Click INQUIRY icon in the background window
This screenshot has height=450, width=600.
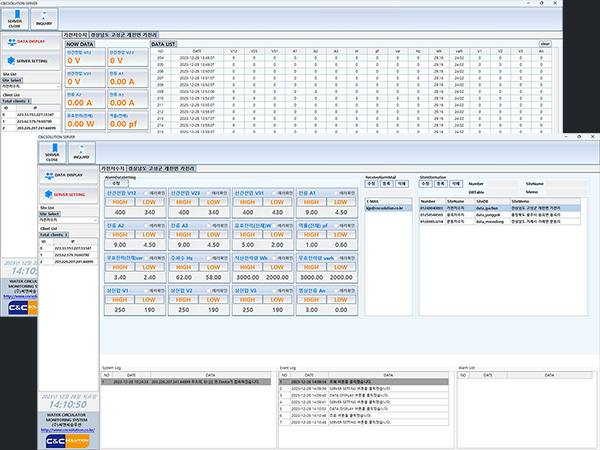46,18
